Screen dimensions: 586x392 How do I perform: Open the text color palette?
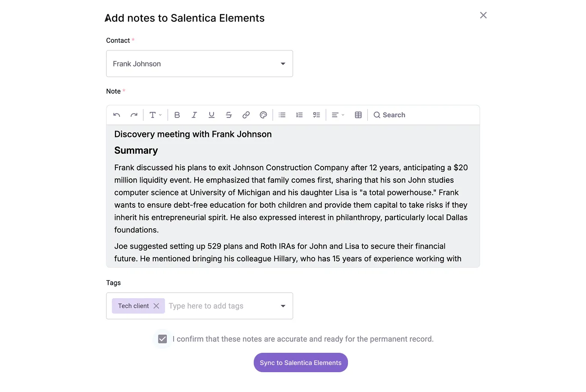coord(263,115)
